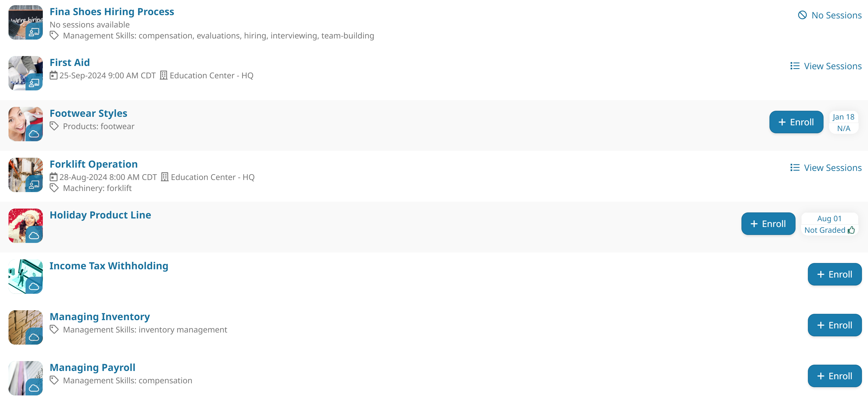Image resolution: width=868 pixels, height=399 pixels.
Task: Enroll in the Holiday Product Line course
Action: pos(768,223)
